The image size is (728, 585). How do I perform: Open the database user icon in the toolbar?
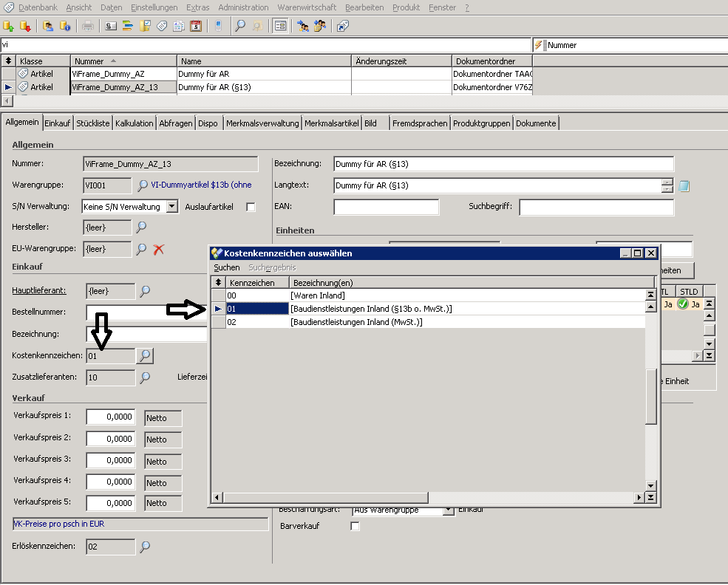click(x=48, y=26)
